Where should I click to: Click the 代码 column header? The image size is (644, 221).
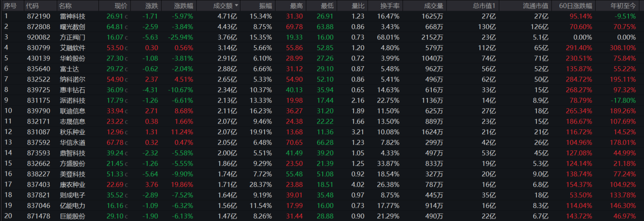32,6
